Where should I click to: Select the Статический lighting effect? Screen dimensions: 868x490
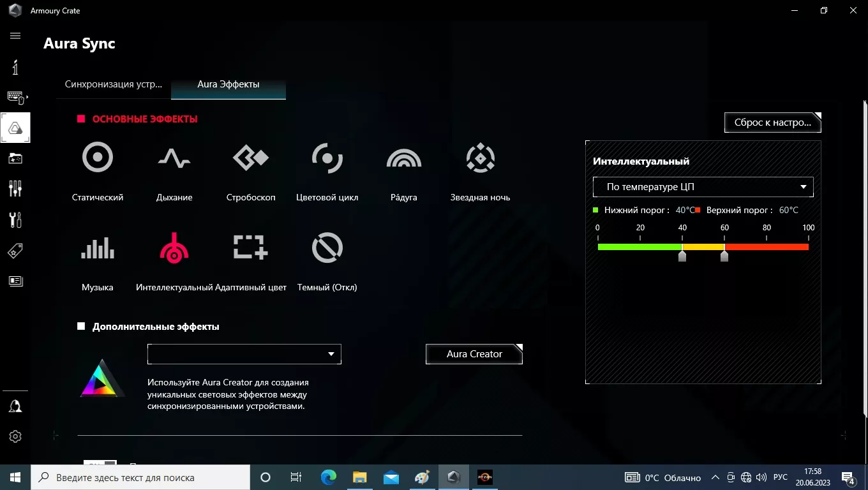coord(98,172)
